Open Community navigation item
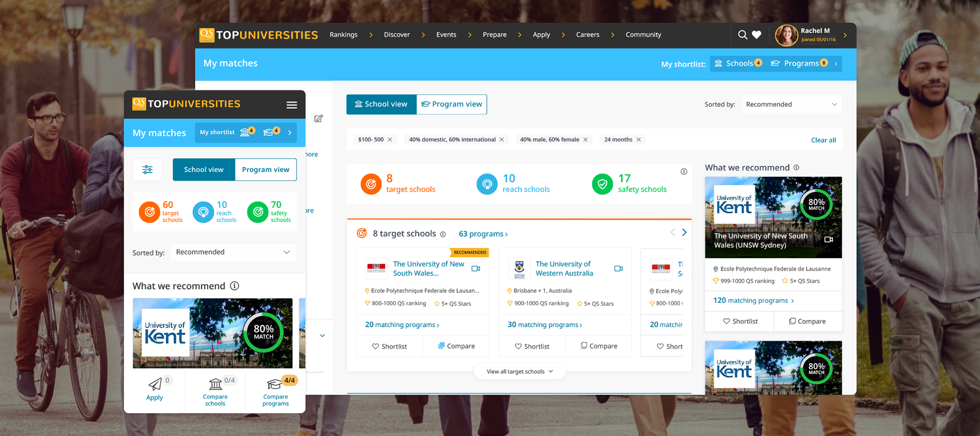This screenshot has width=980, height=436. [x=643, y=35]
